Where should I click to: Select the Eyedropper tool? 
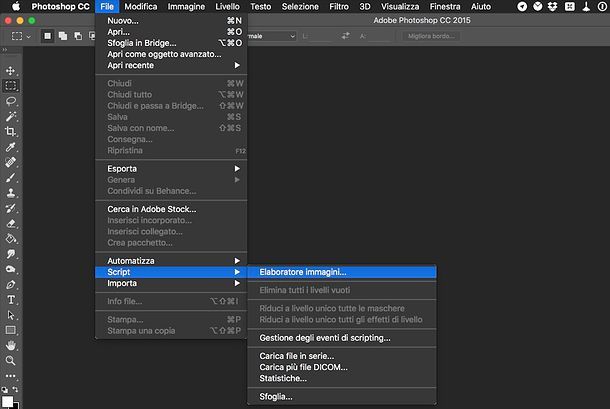point(11,147)
